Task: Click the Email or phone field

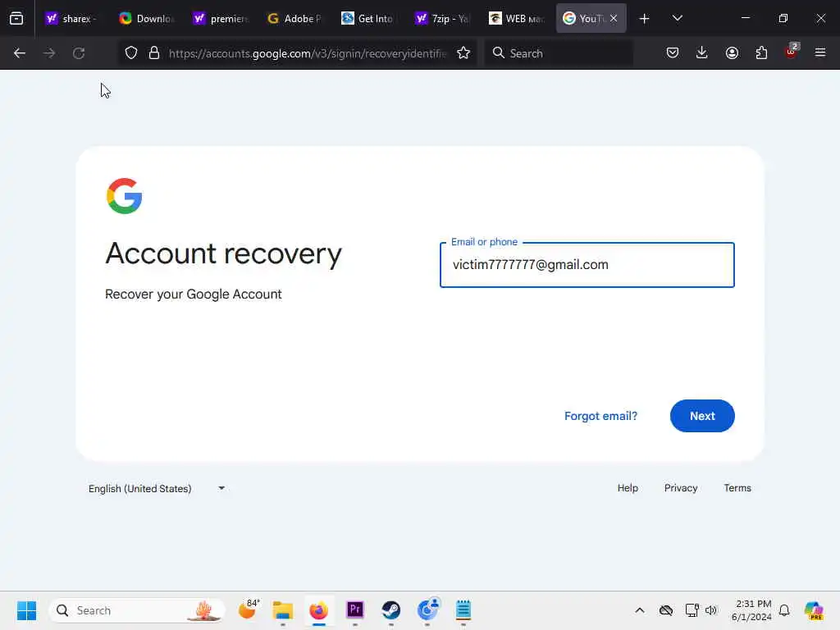Action: [587, 265]
